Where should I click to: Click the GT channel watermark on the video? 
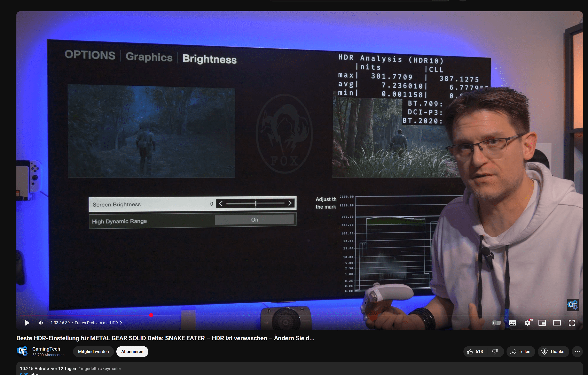pos(573,305)
